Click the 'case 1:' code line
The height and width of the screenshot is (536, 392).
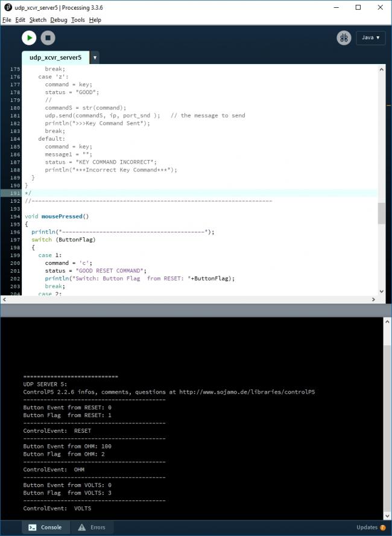tap(50, 255)
